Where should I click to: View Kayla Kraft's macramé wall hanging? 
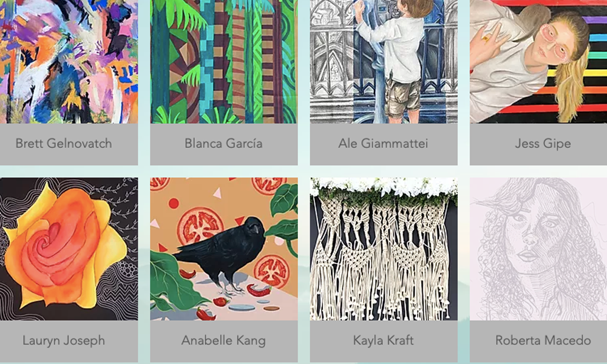pos(384,249)
